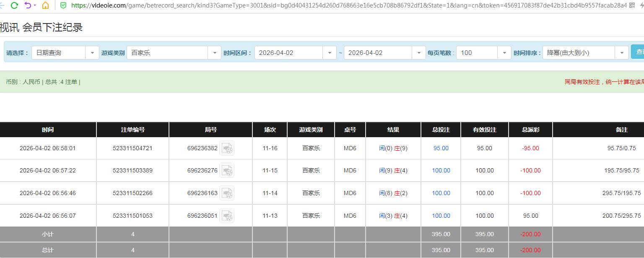Image resolution: width=644 pixels, height=258 pixels.
Task: Open video replay for round 696236163
Action: pos(226,193)
